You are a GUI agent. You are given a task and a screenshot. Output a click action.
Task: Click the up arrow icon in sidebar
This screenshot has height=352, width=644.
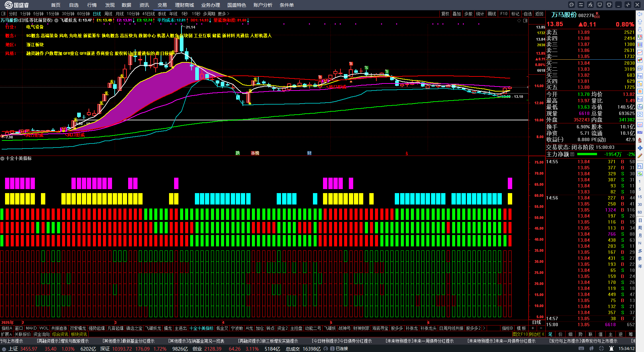coord(640,22)
